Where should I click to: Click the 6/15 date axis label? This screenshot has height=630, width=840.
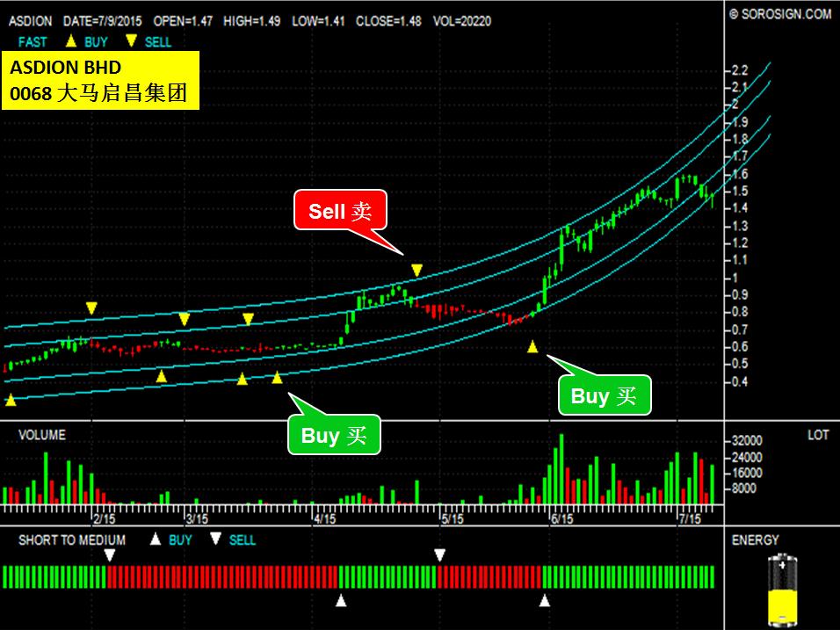[561, 518]
